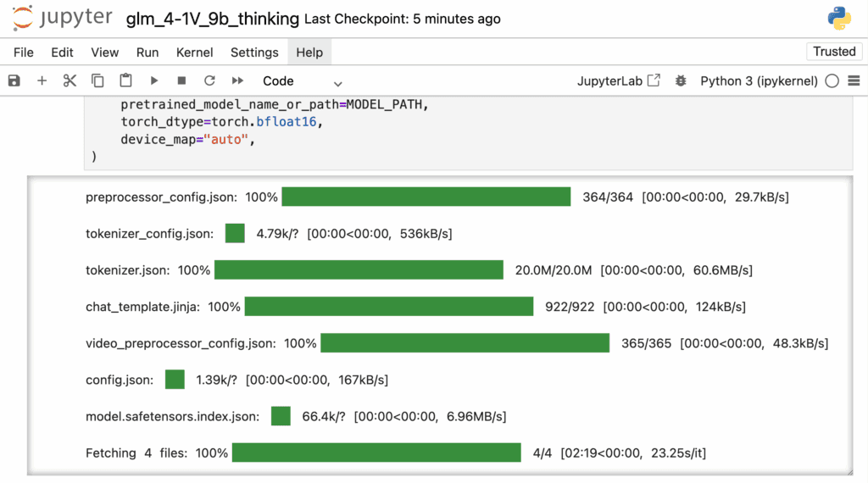Screen dimensions: 868x483
Task: Click the tokenizer.json green progress bar
Action: tap(359, 270)
